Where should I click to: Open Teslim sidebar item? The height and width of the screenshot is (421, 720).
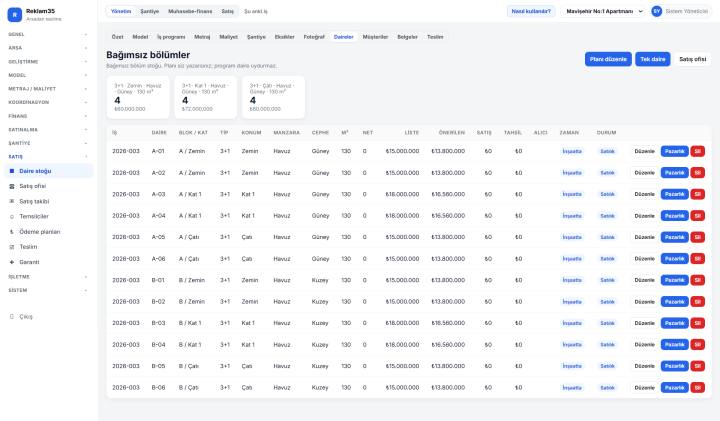pos(48,247)
